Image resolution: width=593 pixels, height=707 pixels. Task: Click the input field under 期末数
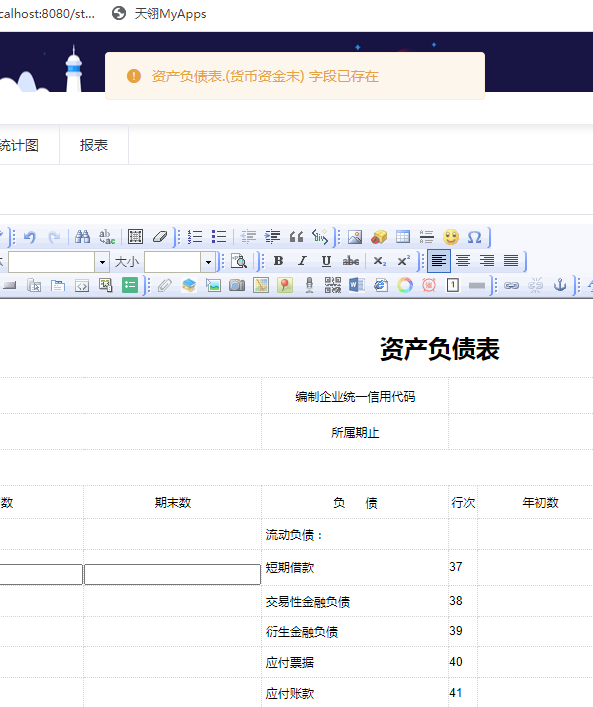pos(172,574)
